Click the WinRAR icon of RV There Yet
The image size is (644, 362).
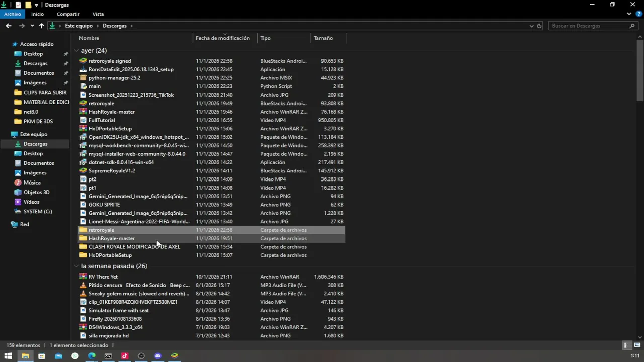tap(84, 277)
